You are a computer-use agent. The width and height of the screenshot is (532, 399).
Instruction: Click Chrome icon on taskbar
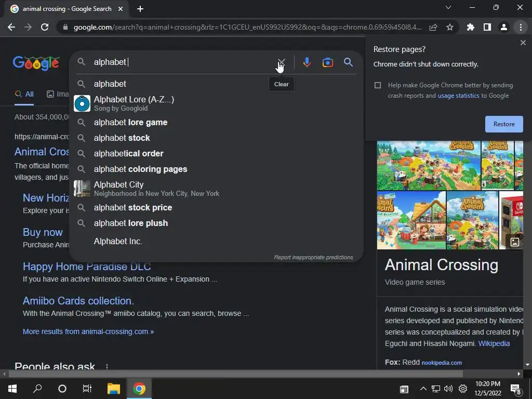coord(139,389)
